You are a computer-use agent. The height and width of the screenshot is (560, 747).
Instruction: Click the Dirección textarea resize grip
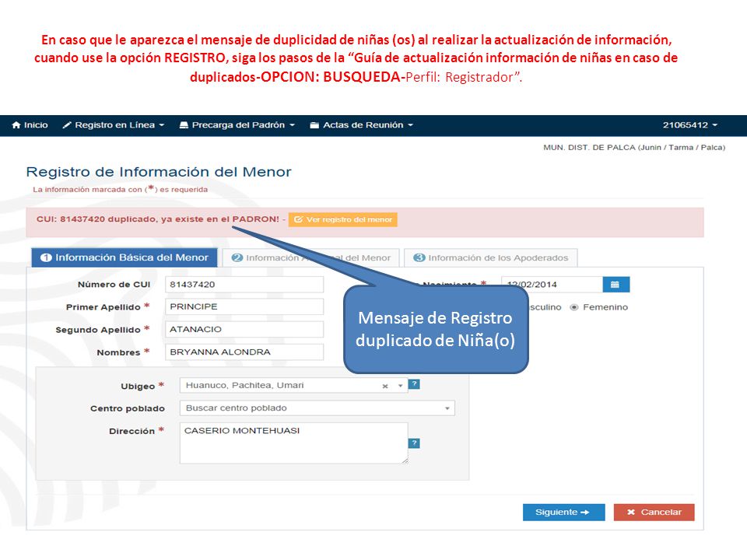click(405, 460)
